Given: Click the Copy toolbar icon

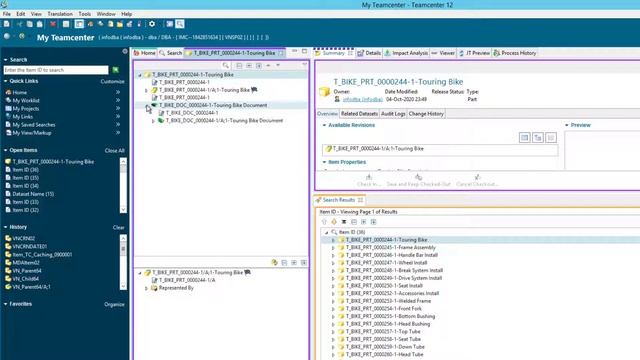Looking at the screenshot, I should click(x=29, y=24).
